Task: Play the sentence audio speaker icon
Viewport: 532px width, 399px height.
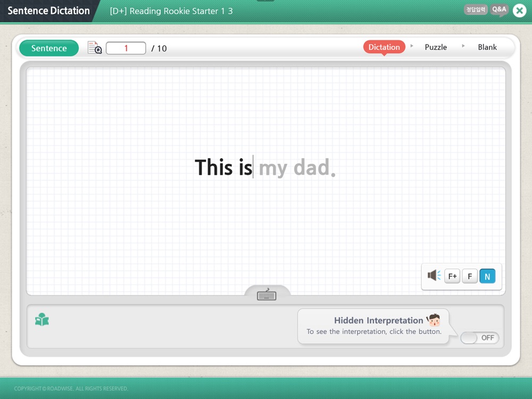Action: pos(434,275)
